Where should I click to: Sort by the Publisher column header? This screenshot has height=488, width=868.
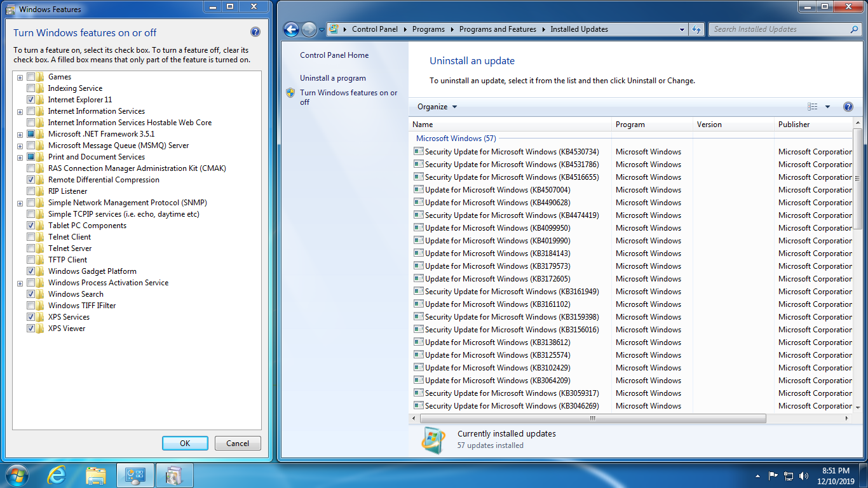(x=813, y=125)
